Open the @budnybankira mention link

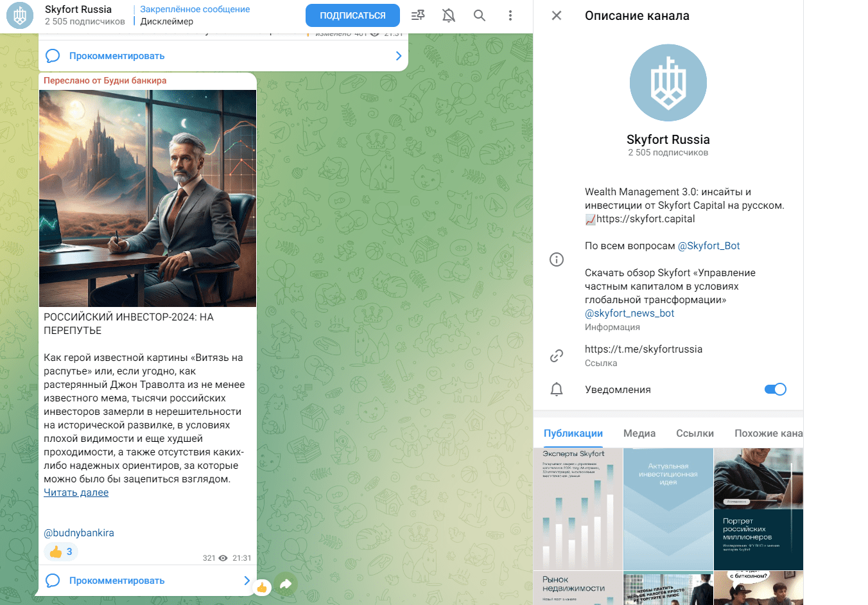79,533
